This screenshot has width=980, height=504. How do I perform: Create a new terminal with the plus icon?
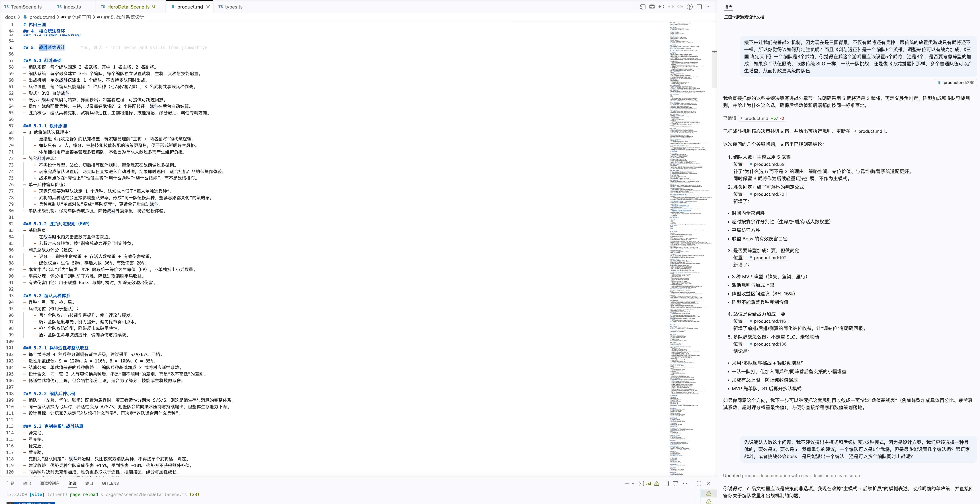point(627,483)
